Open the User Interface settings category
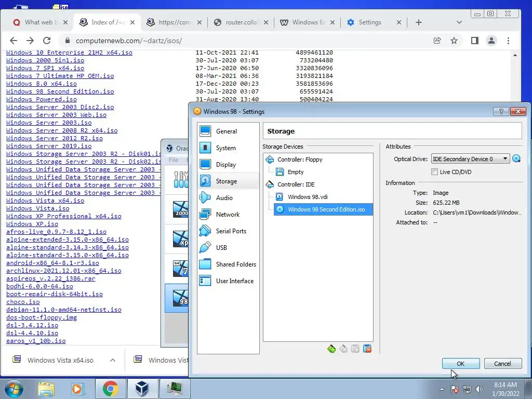The image size is (532, 399). coord(228,281)
